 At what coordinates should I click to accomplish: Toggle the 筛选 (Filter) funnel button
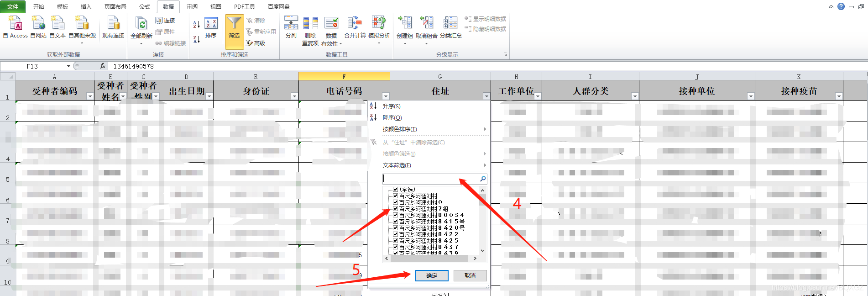(x=234, y=32)
